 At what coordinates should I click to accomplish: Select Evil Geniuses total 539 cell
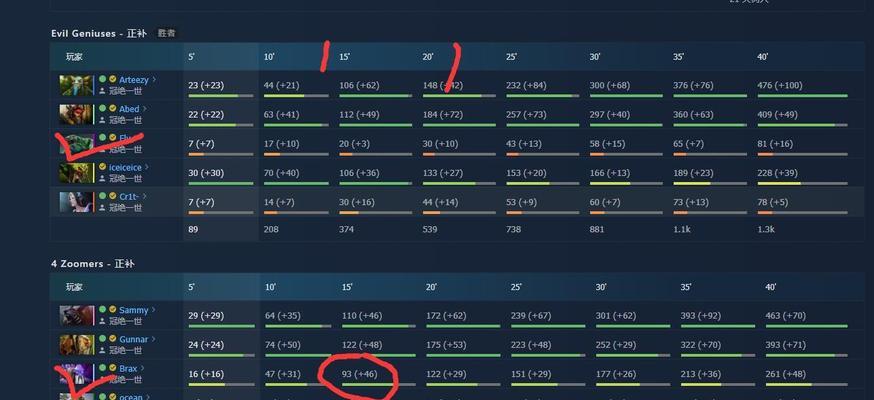[x=430, y=229]
